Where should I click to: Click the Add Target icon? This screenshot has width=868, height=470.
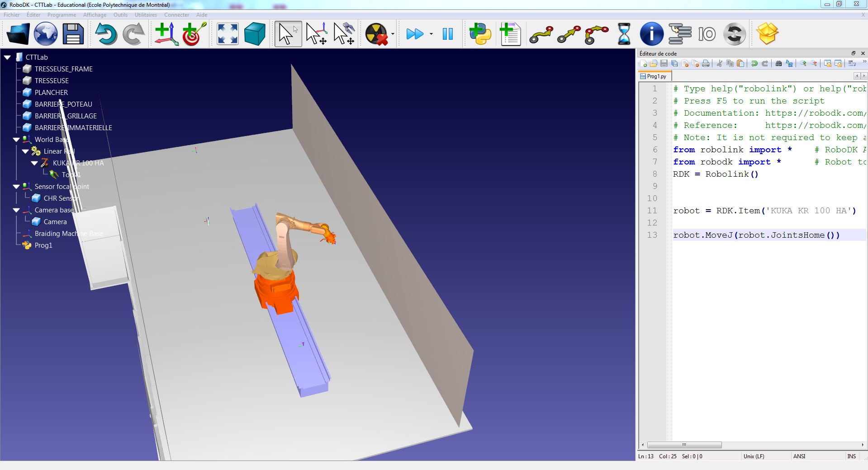coord(194,34)
